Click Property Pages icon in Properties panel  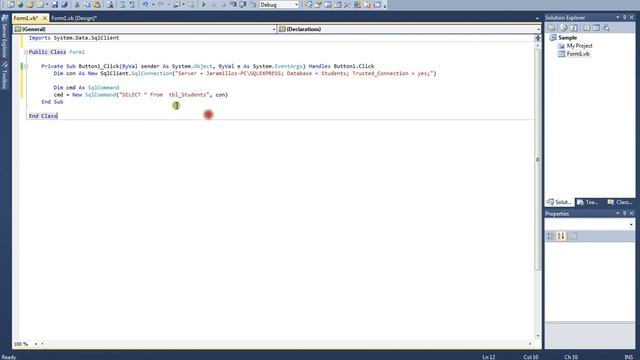tap(573, 236)
